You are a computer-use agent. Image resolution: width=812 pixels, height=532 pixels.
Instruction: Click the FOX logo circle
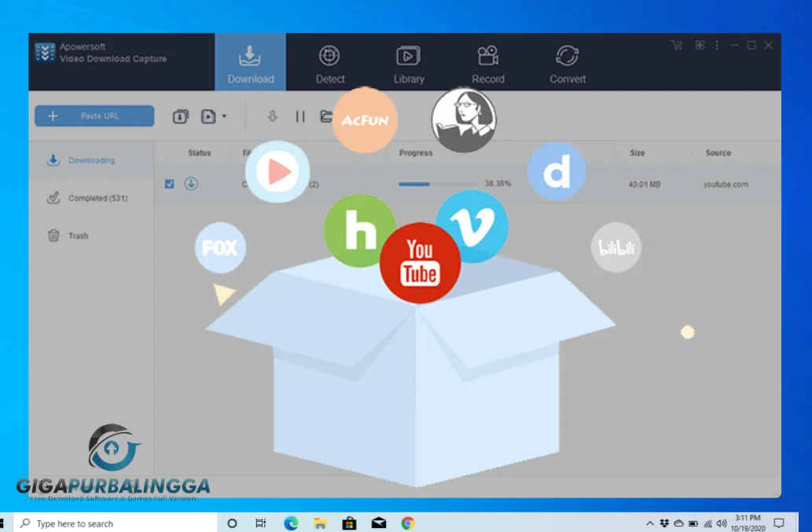tap(220, 248)
